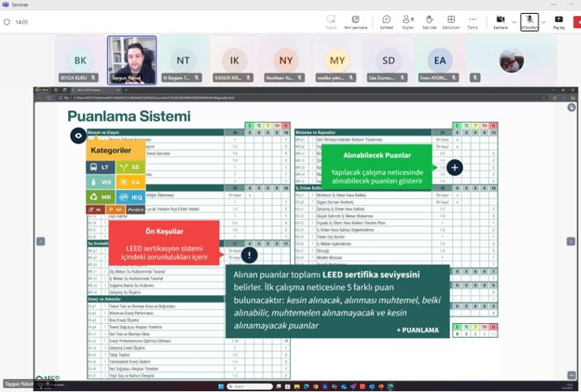Expand the camera options arrow
This screenshot has height=392, width=581.
click(x=514, y=22)
